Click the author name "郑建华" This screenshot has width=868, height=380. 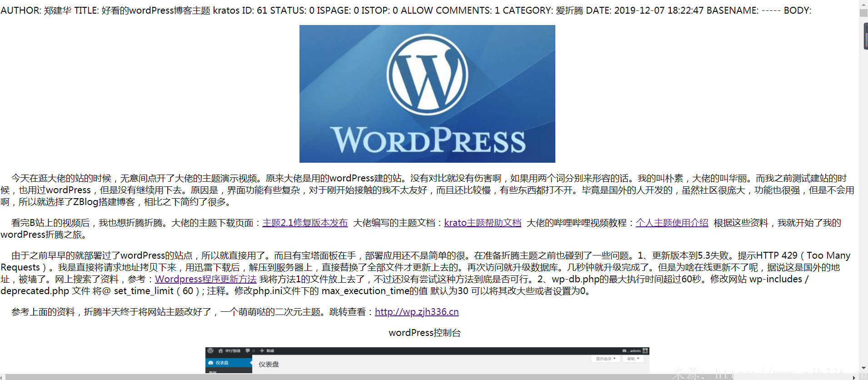click(x=58, y=10)
